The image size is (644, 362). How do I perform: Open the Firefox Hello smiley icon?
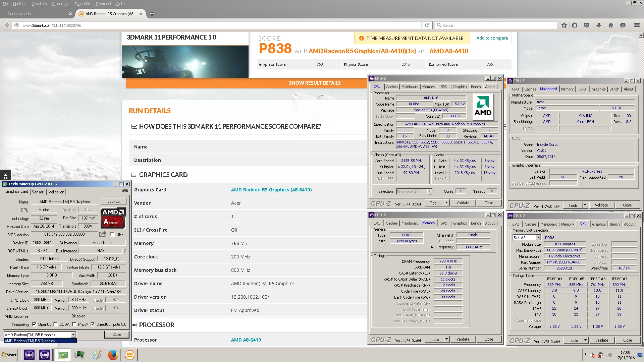pyautogui.click(x=623, y=25)
